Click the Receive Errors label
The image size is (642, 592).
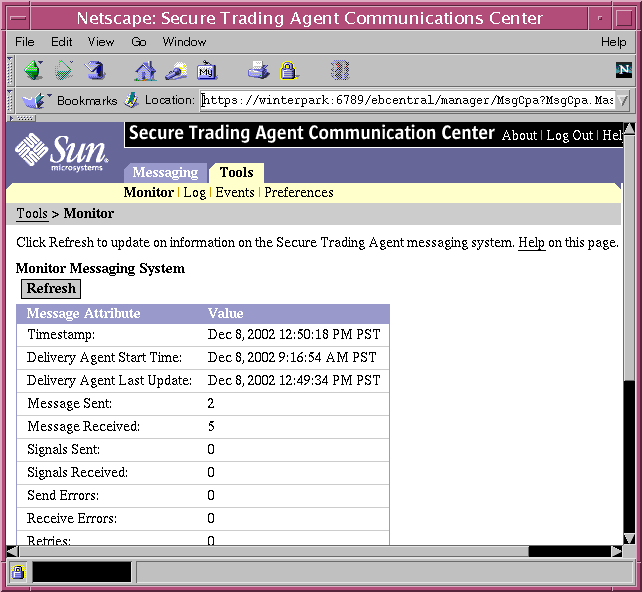72,518
